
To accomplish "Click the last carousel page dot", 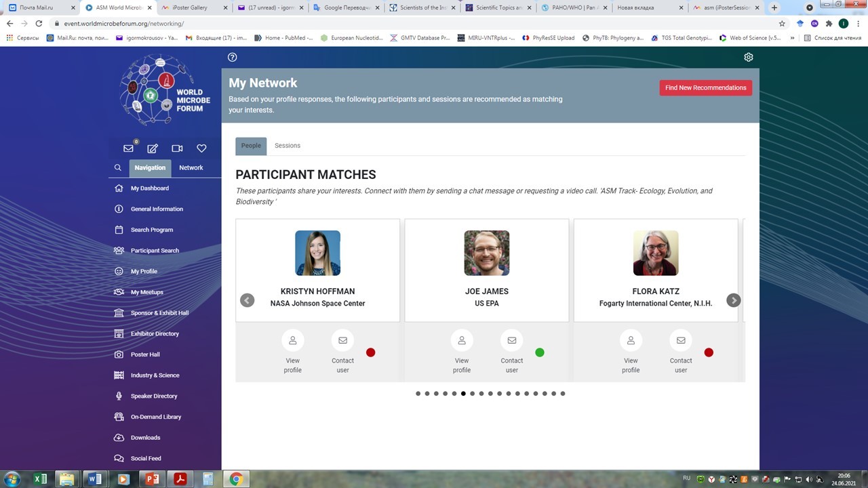I will [x=563, y=394].
